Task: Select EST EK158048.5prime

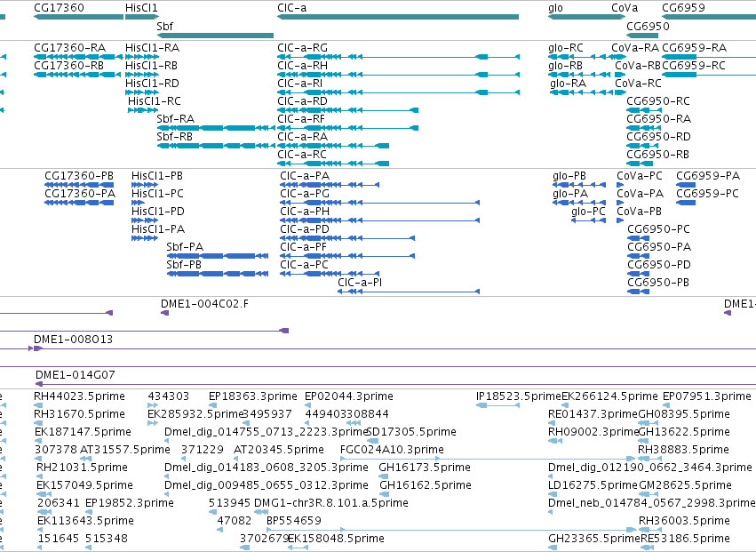Action: [x=336, y=539]
